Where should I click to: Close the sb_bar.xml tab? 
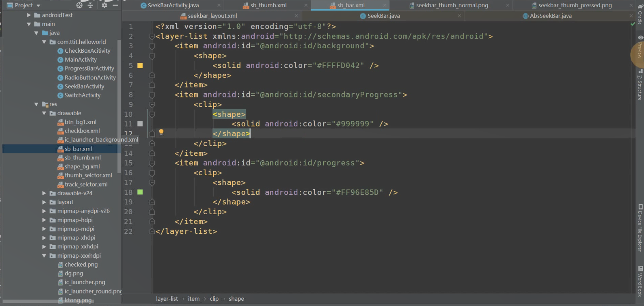(385, 5)
